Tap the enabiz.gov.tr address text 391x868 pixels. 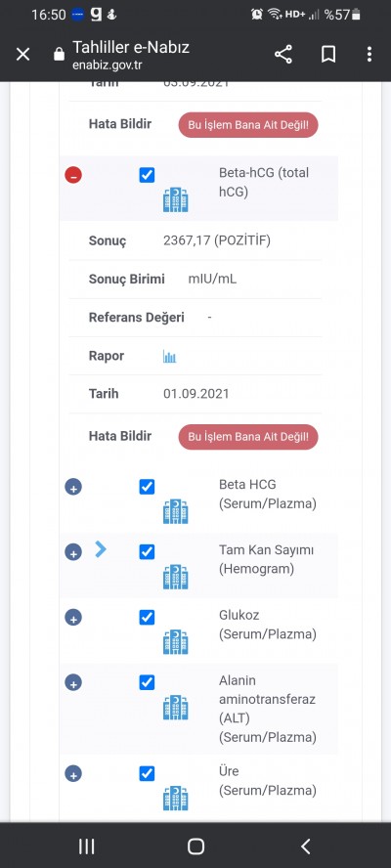click(x=107, y=65)
